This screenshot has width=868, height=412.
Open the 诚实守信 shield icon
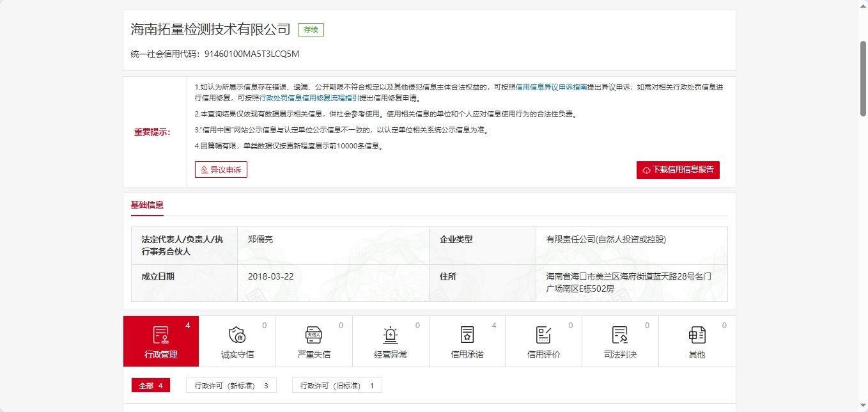237,335
